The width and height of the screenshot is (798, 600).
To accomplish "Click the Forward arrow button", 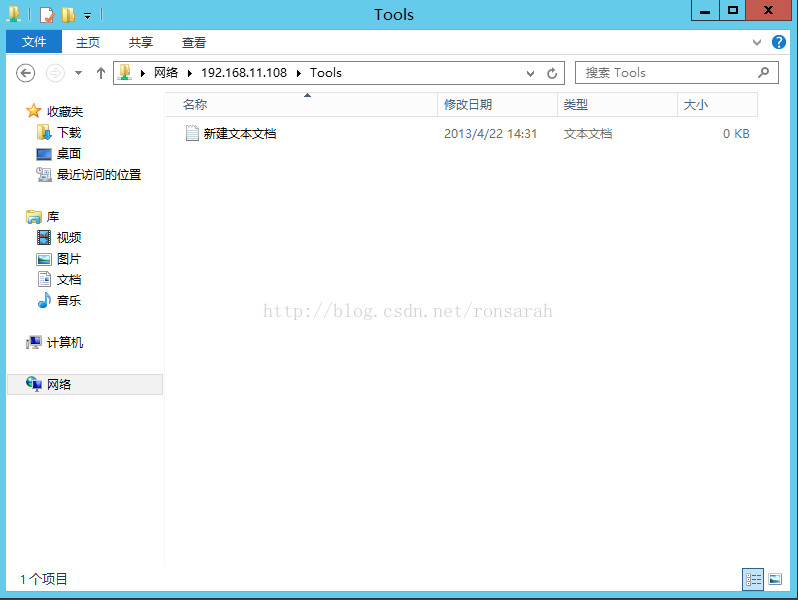I will 55,73.
